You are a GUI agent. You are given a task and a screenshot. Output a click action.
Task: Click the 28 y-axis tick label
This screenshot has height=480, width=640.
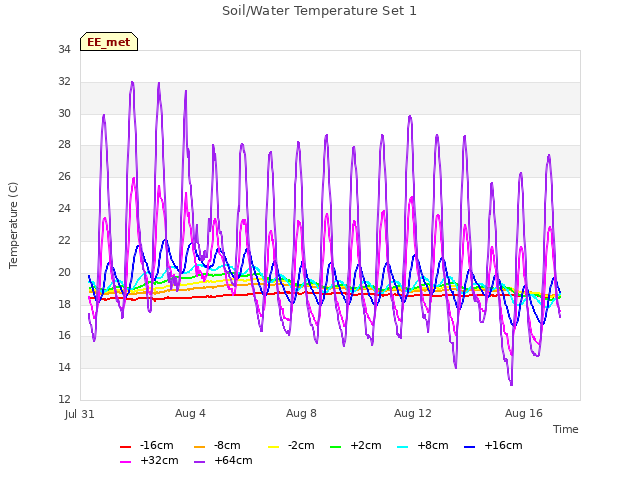[64, 144]
